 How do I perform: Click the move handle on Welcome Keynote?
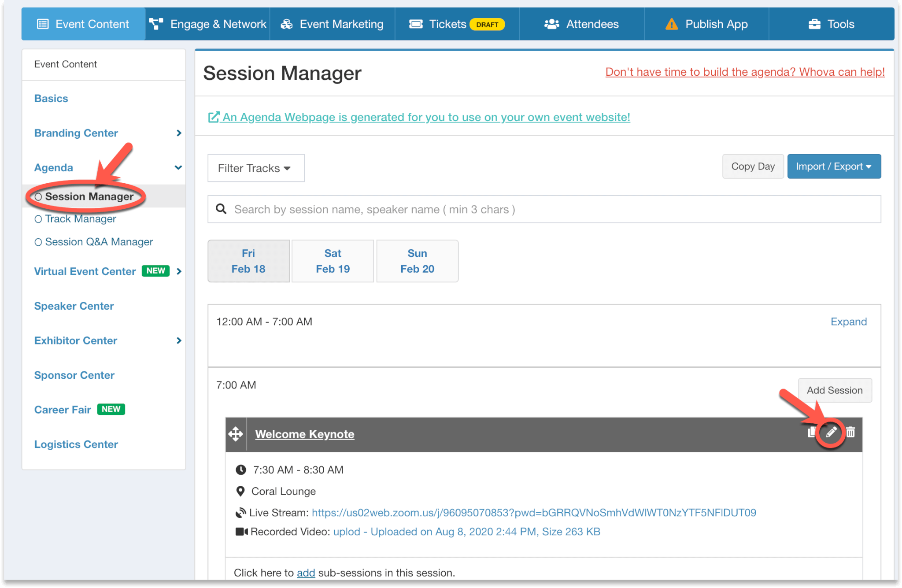(236, 434)
